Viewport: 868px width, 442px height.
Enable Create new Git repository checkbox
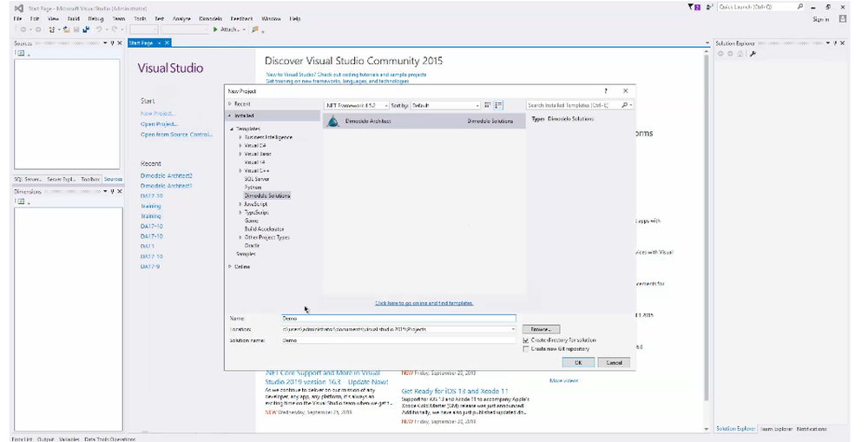tap(526, 349)
